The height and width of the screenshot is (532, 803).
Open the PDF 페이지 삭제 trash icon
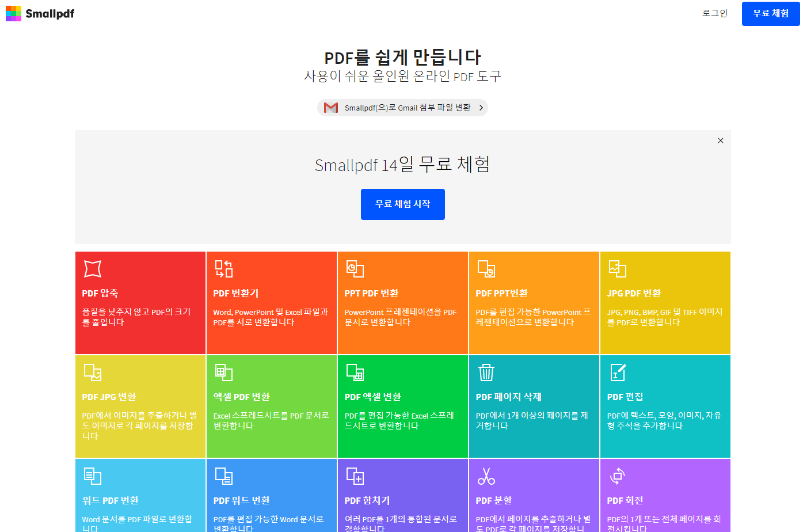coord(486,373)
